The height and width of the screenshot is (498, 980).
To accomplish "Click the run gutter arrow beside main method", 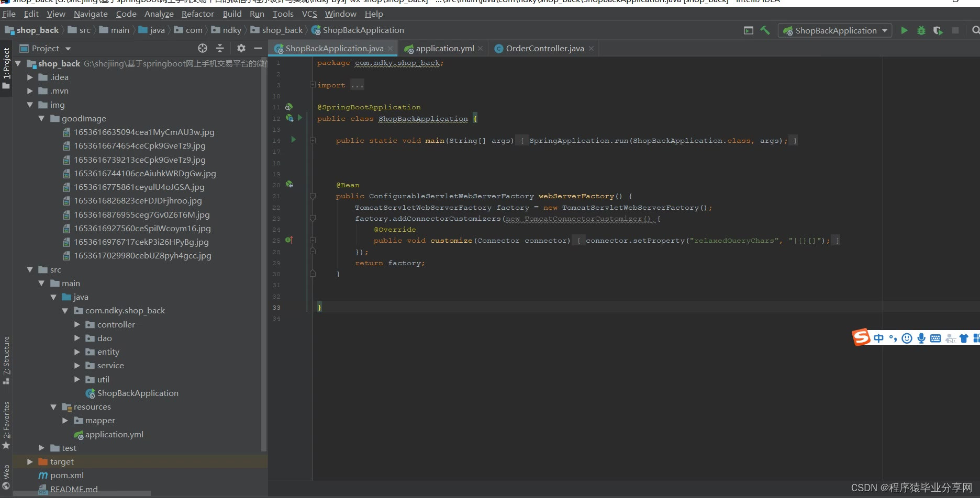I will [293, 140].
